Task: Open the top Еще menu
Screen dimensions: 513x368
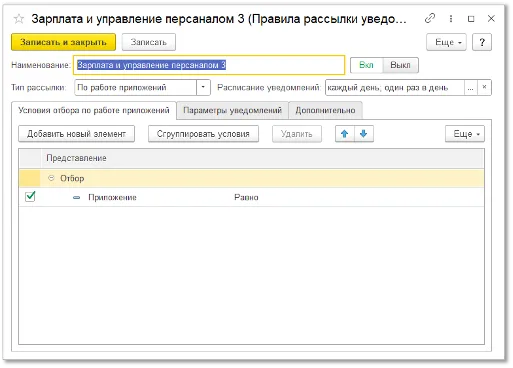Action: (x=446, y=42)
